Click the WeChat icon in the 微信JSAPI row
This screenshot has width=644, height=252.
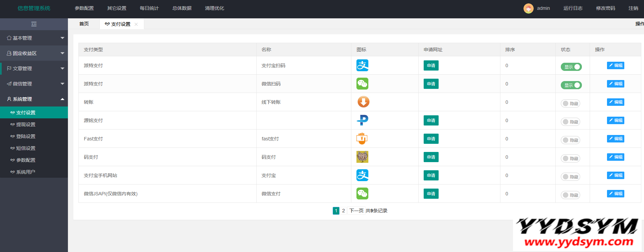362,194
